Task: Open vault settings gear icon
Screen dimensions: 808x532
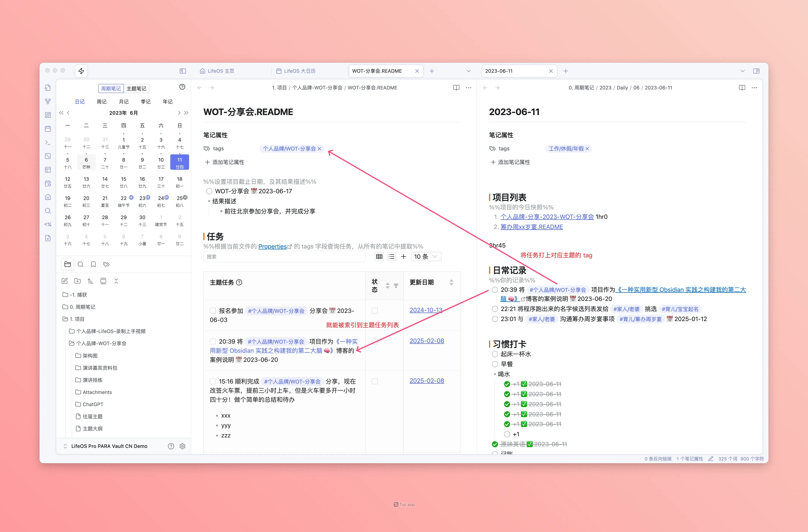Action: (x=182, y=446)
